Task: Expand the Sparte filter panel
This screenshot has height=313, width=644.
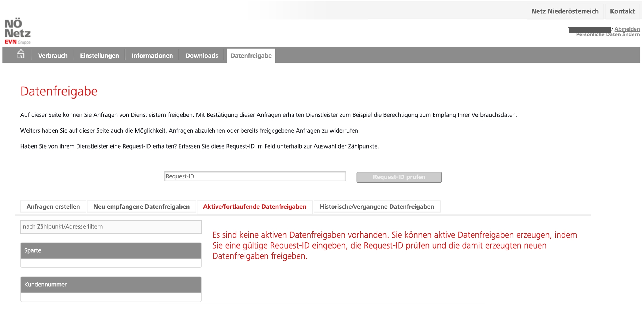Action: [111, 250]
